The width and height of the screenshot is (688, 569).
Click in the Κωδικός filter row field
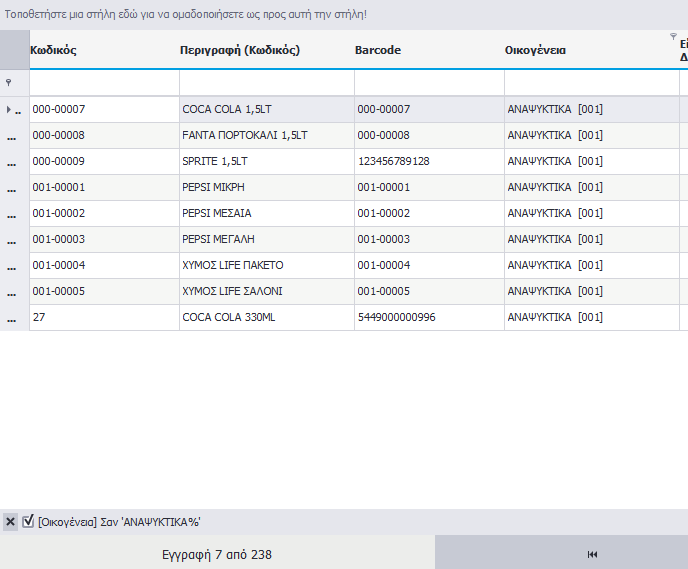tap(104, 82)
